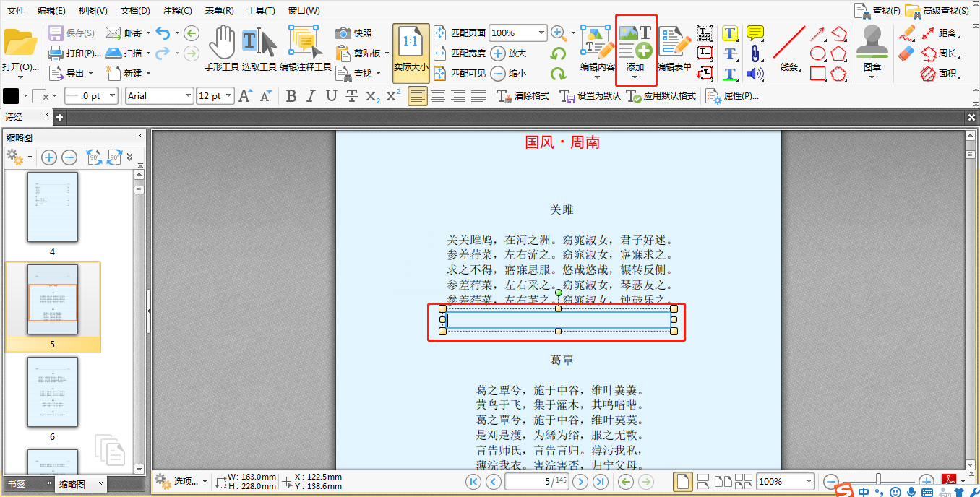Switch to the Bookmarks (书签) tab
Image resolution: width=980 pixels, height=497 pixels.
pyautogui.click(x=16, y=484)
